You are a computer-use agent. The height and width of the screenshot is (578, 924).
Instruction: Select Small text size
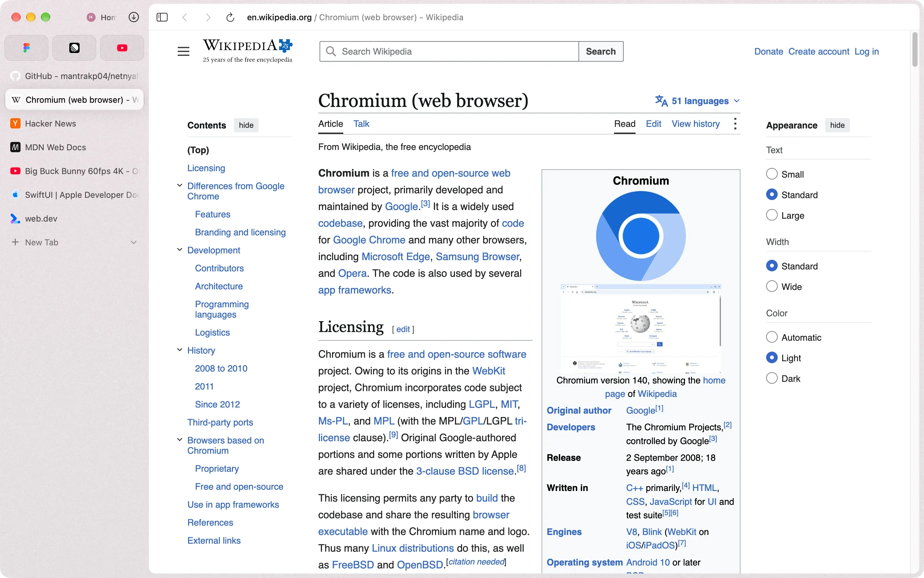tap(772, 174)
